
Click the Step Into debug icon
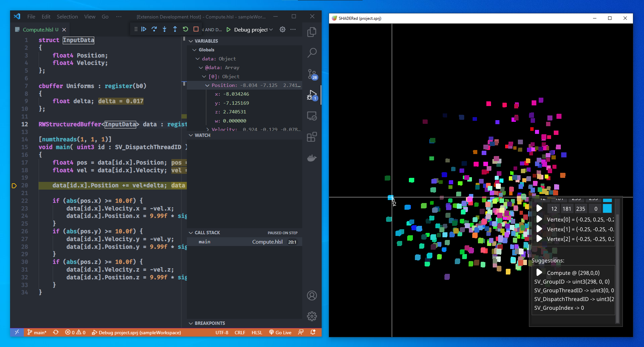click(x=164, y=29)
